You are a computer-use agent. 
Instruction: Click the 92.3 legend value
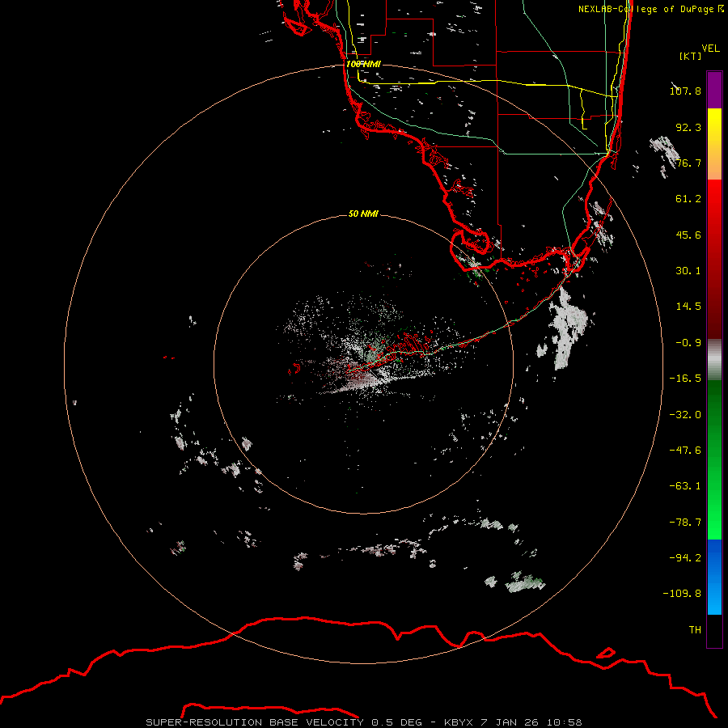pyautogui.click(x=688, y=127)
